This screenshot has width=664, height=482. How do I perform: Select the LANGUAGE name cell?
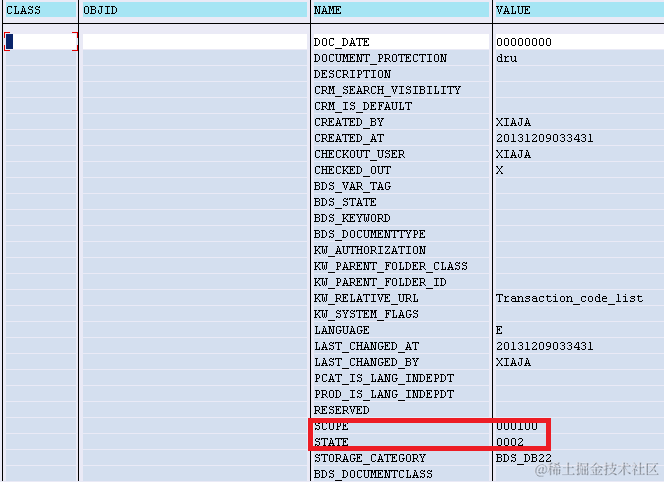(401, 330)
